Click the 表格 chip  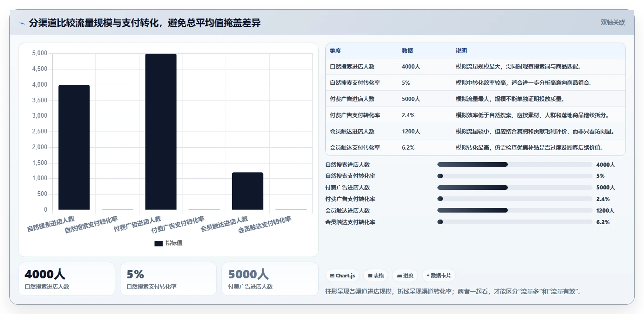tap(376, 276)
